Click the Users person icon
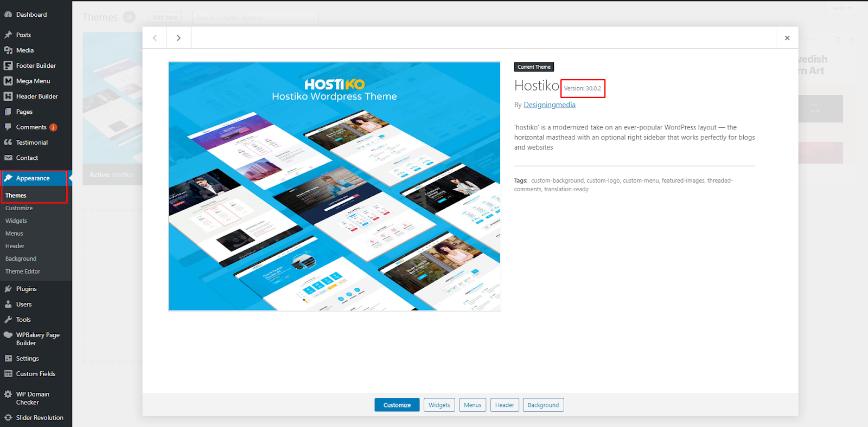Screen dimensions: 868x427 pyautogui.click(x=8, y=305)
